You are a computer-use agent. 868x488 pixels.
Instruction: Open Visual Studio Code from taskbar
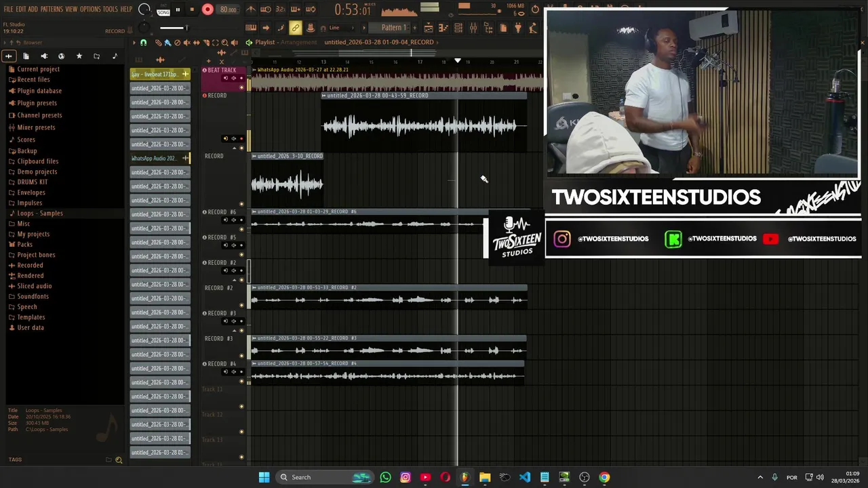(x=525, y=477)
